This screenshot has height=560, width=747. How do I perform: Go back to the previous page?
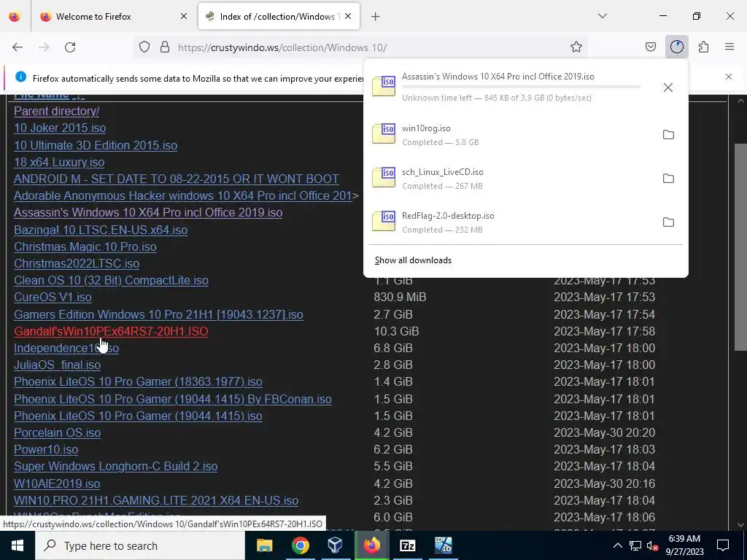(x=18, y=47)
